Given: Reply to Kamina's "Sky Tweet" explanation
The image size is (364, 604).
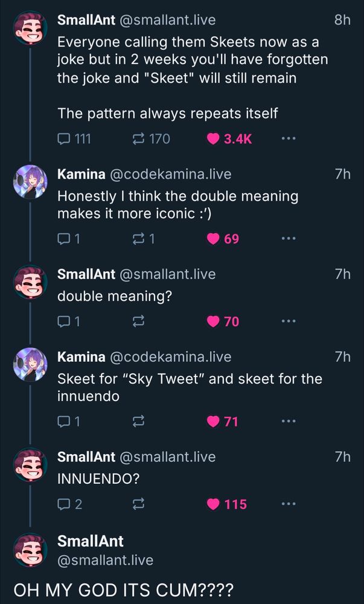Looking at the screenshot, I should 64,421.
